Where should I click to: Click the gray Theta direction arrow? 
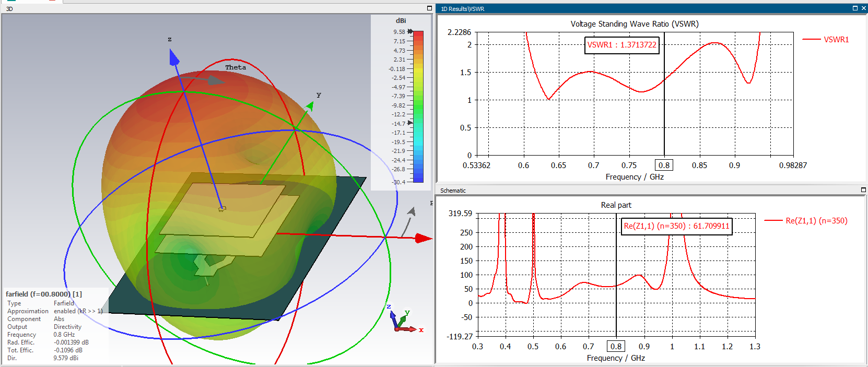tap(216, 80)
